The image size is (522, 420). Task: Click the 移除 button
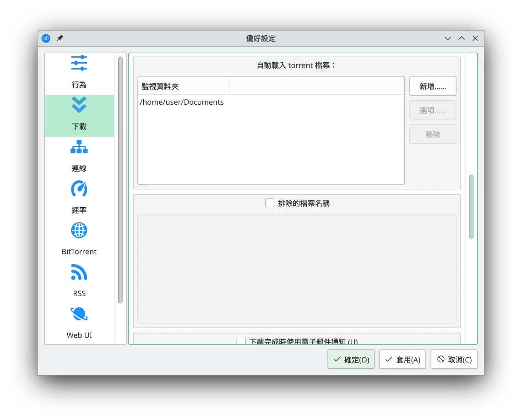point(432,134)
